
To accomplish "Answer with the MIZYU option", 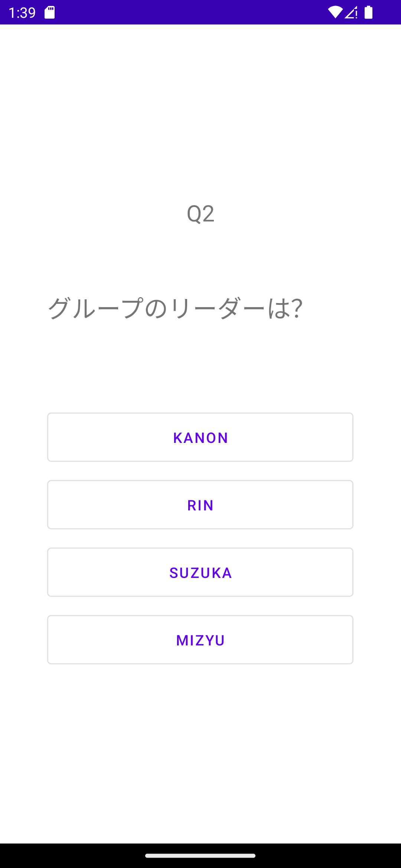I will point(200,640).
